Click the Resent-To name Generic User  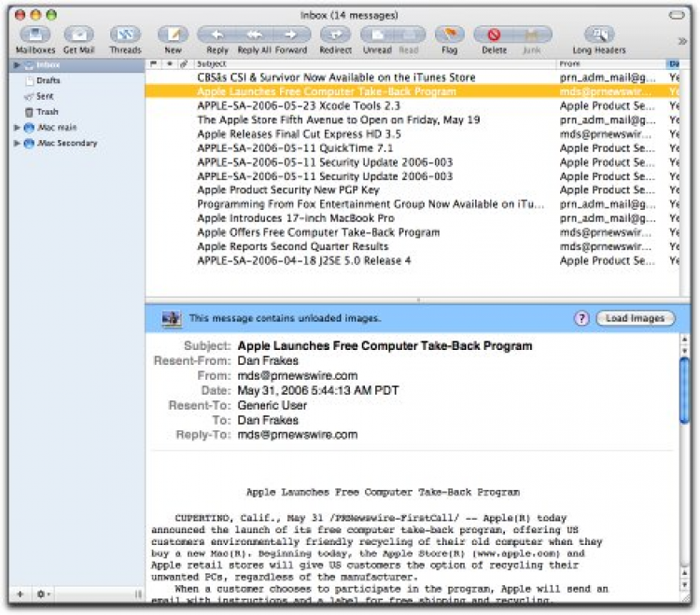click(x=272, y=405)
